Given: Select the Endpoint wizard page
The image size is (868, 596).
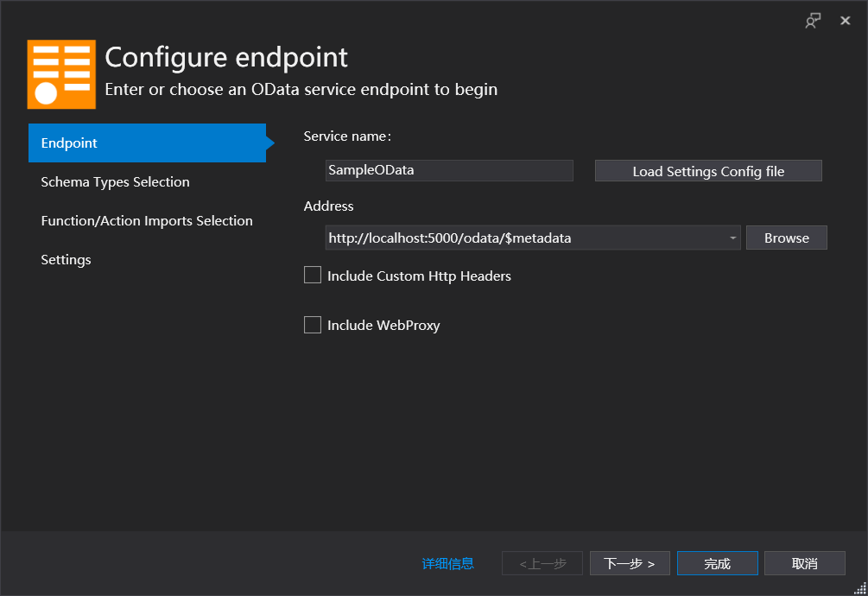Looking at the screenshot, I should tap(147, 143).
